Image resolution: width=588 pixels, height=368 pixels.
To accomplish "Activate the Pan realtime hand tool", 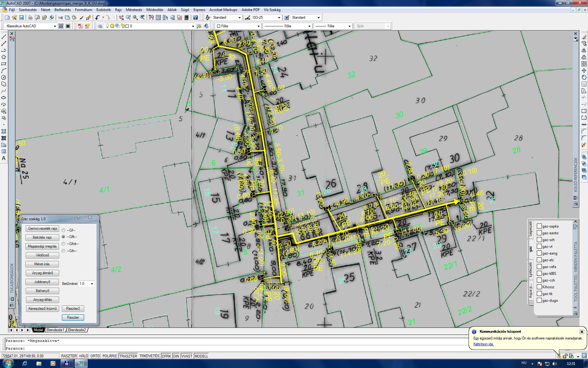I will (x=121, y=17).
